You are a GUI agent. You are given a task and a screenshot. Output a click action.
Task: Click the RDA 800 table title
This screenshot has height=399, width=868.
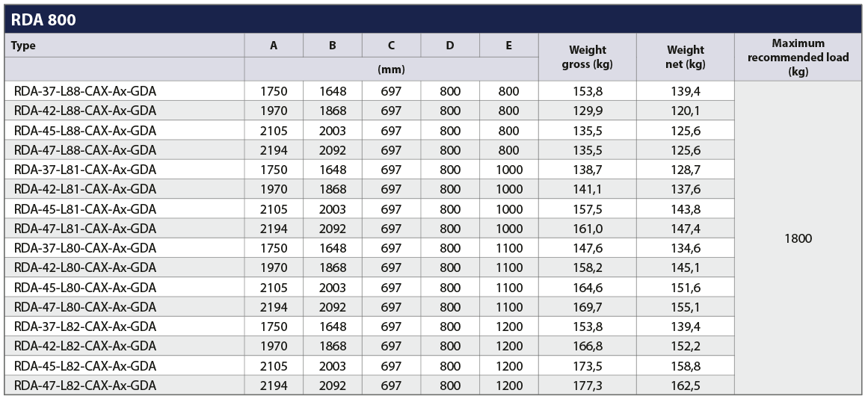43,20
